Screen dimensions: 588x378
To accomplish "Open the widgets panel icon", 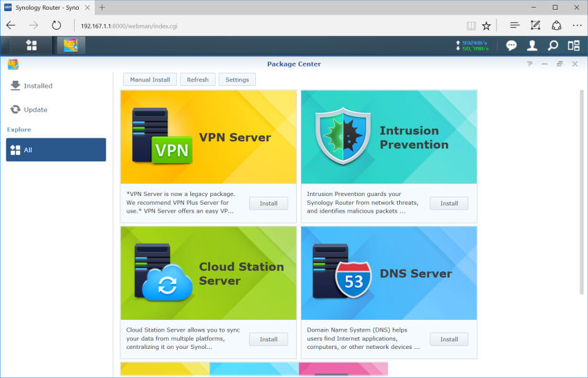I will (573, 46).
